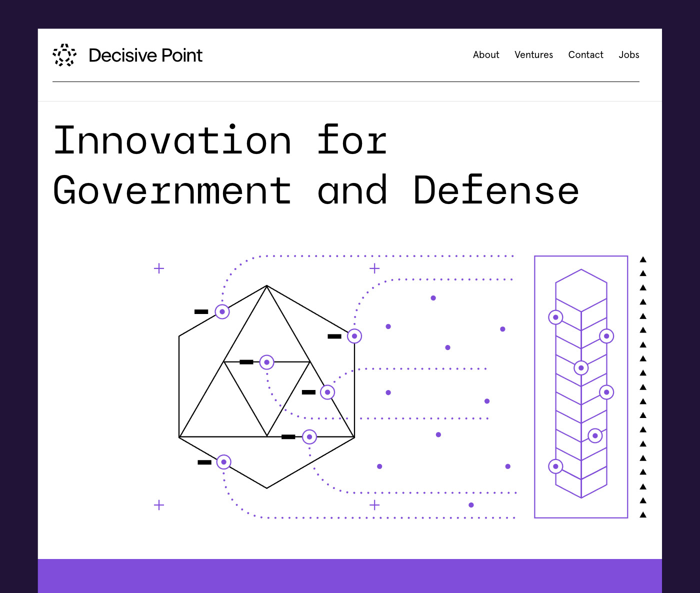Viewport: 700px width, 593px height.
Task: Click the bottommost black triangle in the right column
Action: pyautogui.click(x=643, y=515)
